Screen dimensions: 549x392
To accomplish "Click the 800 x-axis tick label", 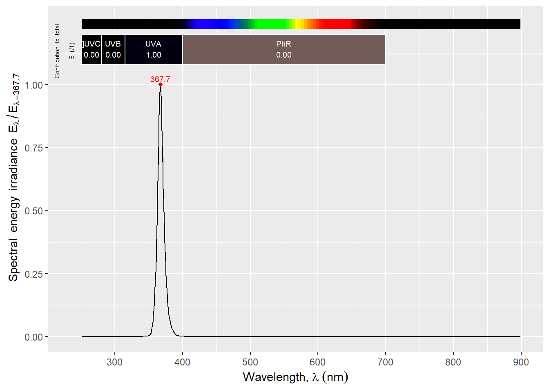I will pyautogui.click(x=453, y=362).
